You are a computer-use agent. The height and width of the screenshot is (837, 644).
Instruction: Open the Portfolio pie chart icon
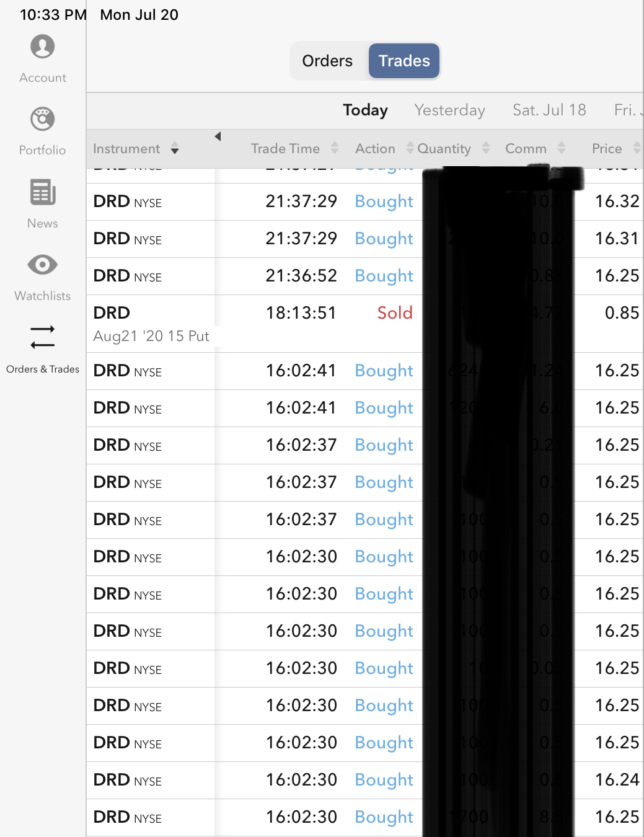tap(42, 119)
